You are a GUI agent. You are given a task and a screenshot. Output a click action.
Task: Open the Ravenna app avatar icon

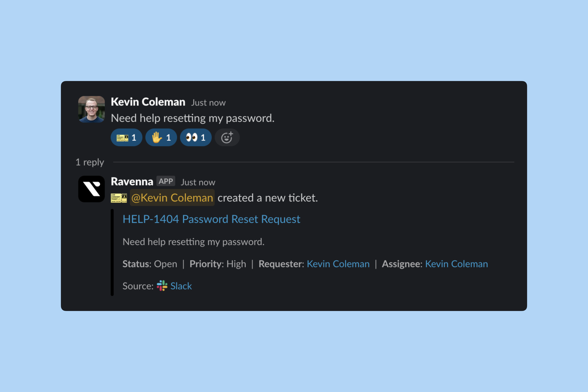click(x=92, y=189)
